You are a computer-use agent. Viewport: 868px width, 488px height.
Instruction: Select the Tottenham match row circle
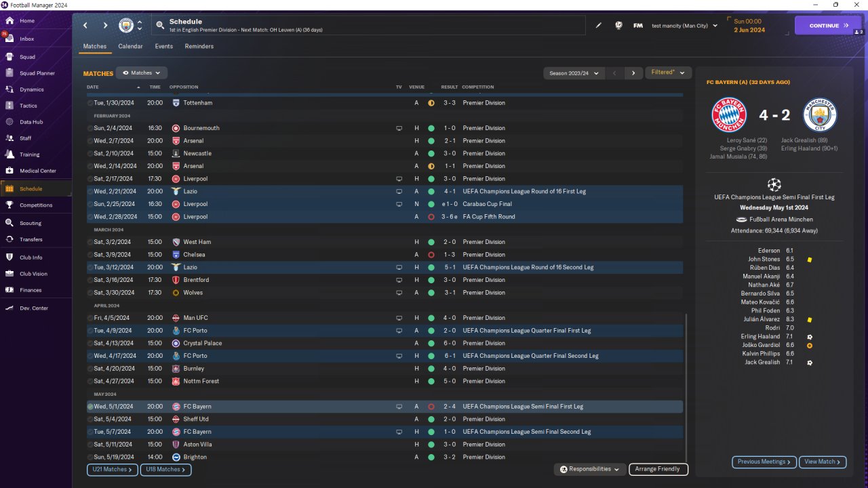[90, 103]
